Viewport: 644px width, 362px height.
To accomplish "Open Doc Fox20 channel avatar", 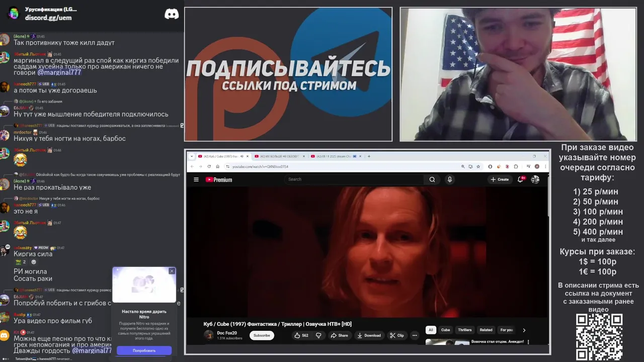I will (209, 335).
